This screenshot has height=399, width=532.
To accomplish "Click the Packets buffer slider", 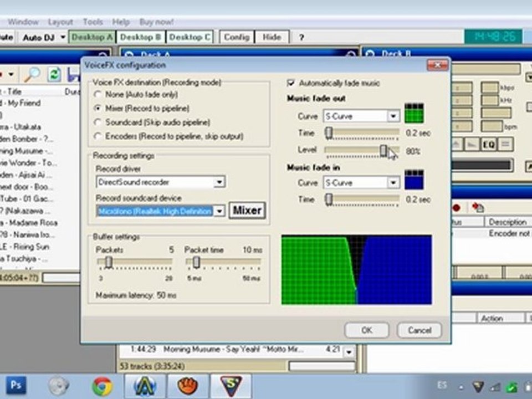I will pyautogui.click(x=135, y=262).
